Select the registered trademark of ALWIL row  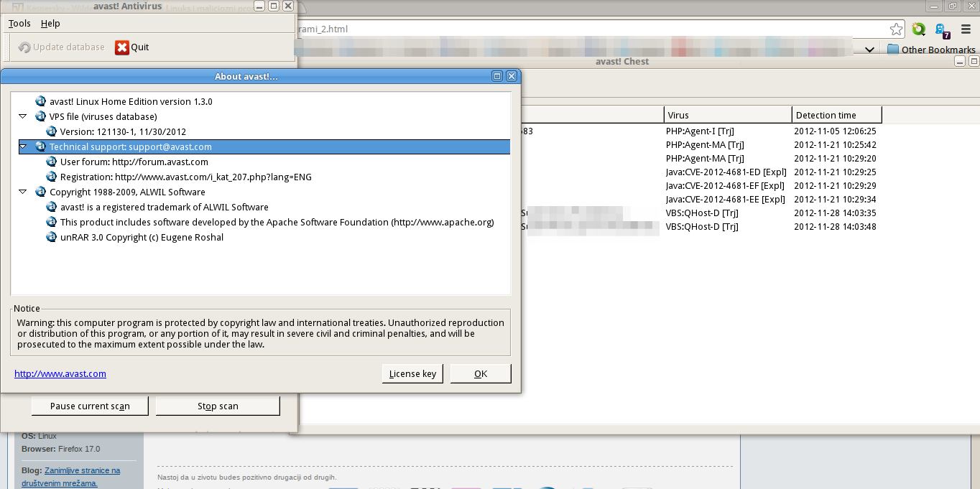click(165, 207)
